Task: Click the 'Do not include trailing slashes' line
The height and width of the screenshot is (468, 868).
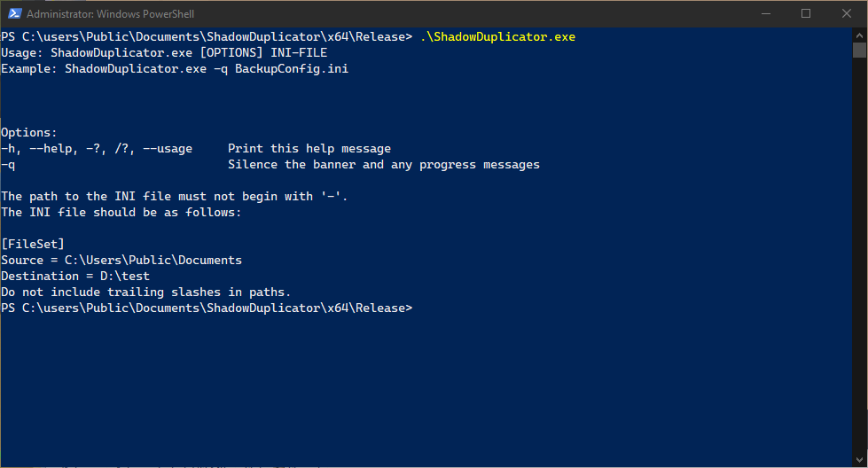Action: (x=145, y=292)
